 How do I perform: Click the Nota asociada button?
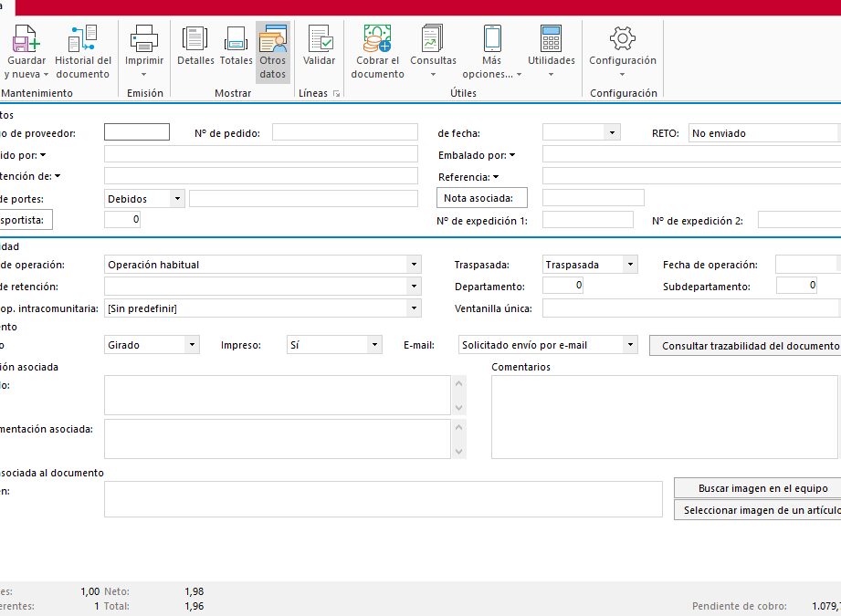pos(484,198)
